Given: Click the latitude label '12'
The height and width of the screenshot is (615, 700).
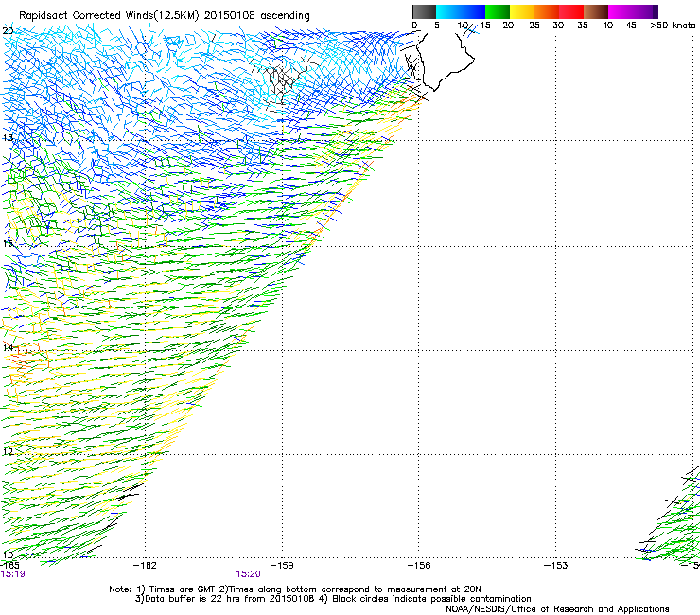Looking at the screenshot, I should (8, 452).
